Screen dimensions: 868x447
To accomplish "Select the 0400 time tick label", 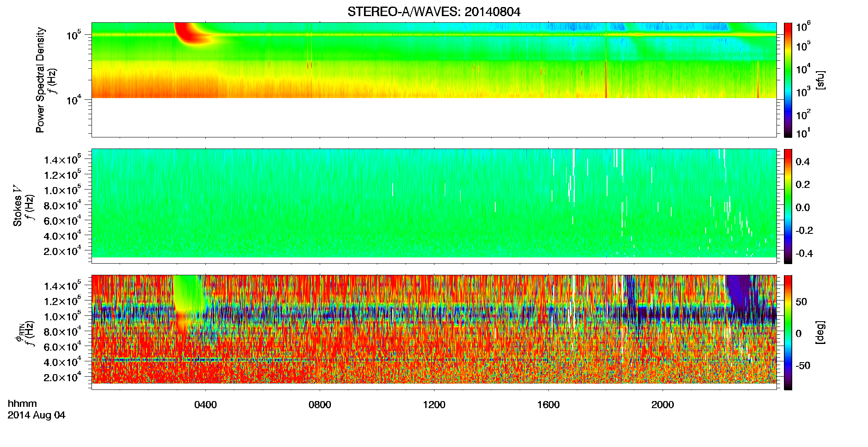I will tap(205, 404).
